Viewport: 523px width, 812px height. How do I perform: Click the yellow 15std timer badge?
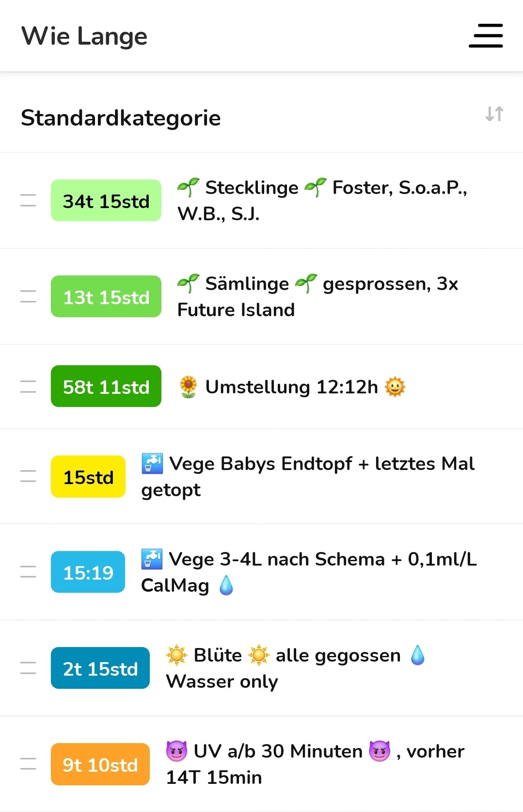click(x=88, y=476)
